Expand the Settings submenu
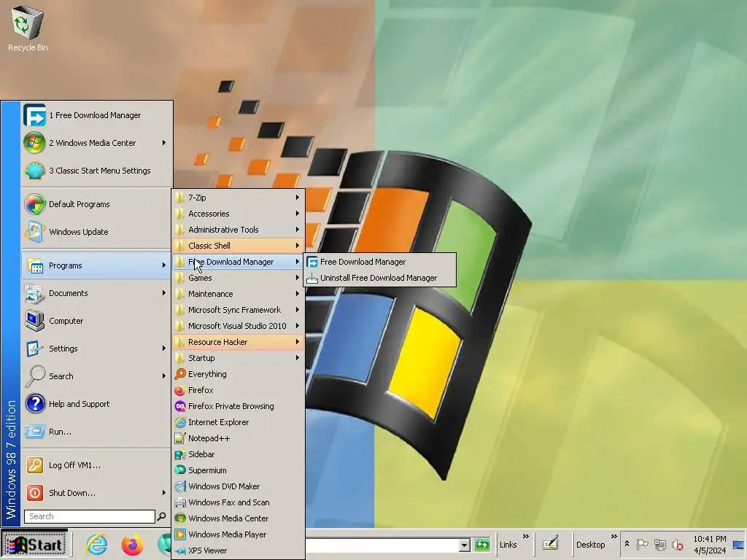747x560 pixels. pyautogui.click(x=97, y=349)
